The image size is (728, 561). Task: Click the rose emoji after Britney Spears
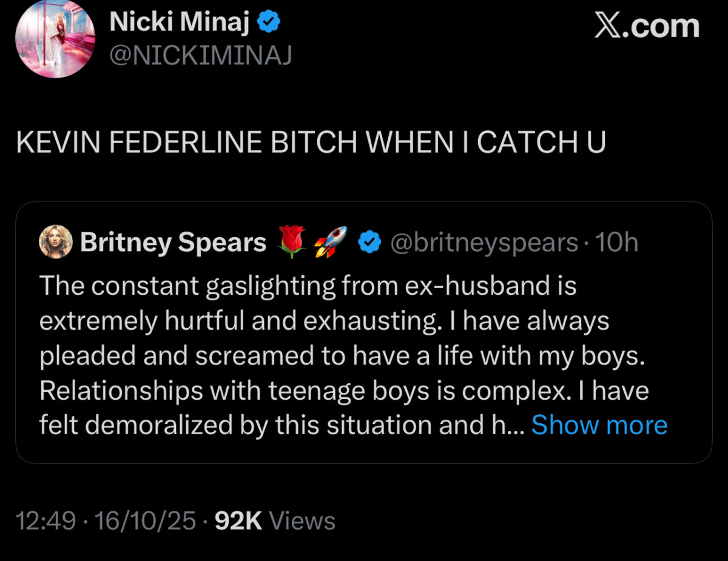click(x=292, y=243)
